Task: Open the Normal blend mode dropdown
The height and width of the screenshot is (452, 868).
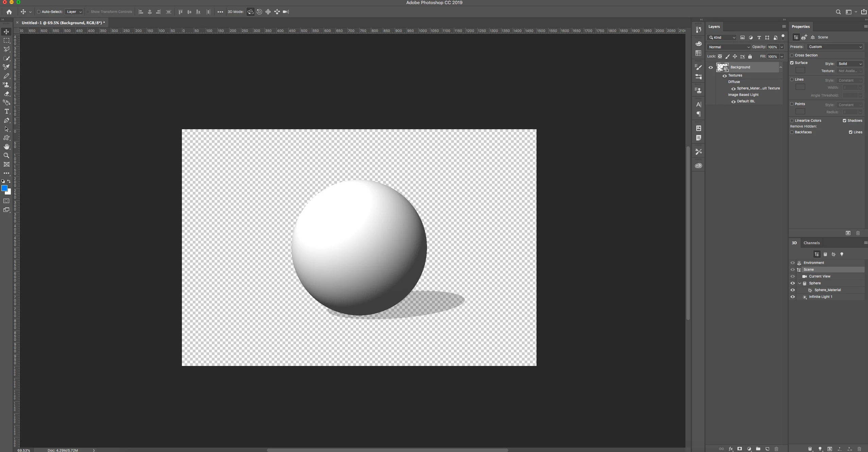Action: click(x=729, y=47)
